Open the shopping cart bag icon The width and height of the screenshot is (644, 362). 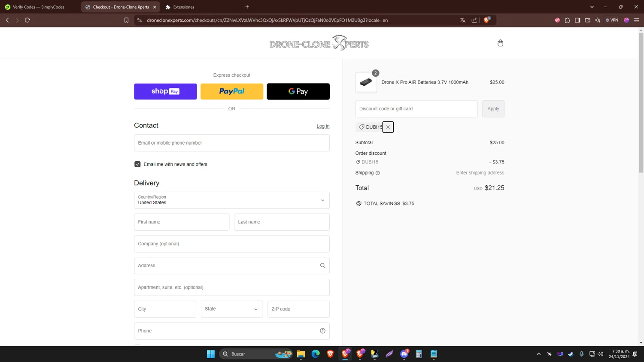(500, 43)
